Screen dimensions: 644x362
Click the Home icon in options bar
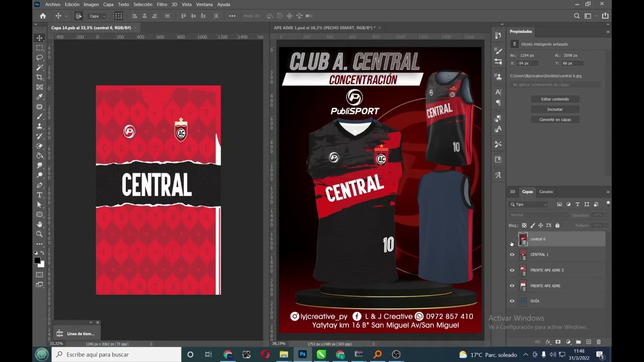[x=43, y=16]
